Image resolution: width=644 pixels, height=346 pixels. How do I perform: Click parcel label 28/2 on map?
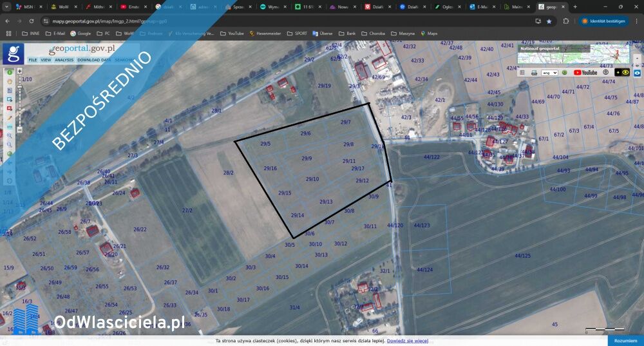coord(229,173)
